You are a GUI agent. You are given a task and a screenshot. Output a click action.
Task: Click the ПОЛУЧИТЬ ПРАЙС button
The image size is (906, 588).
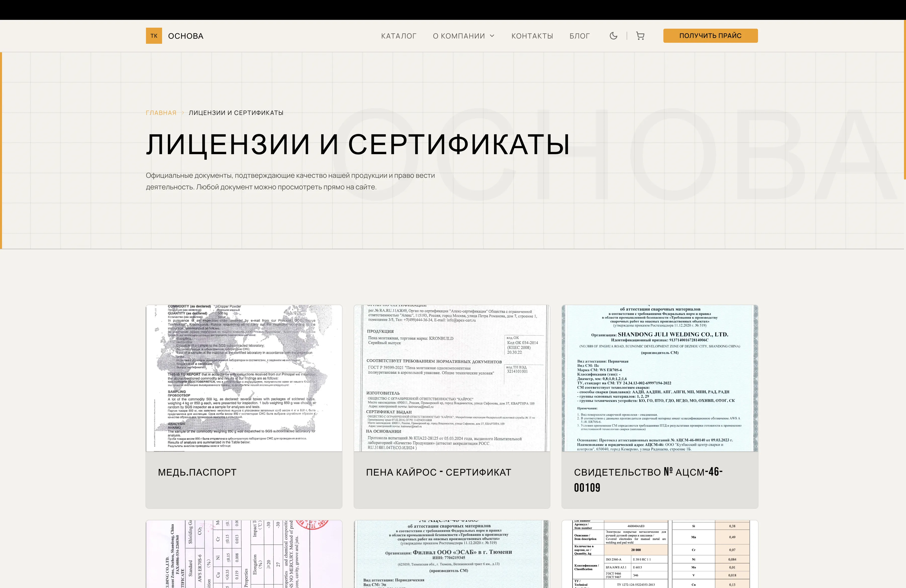point(710,36)
